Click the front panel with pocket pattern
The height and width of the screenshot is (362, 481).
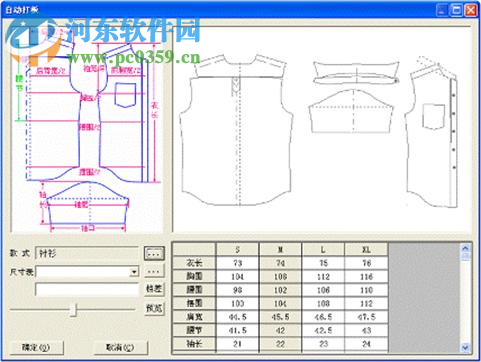tap(432, 132)
